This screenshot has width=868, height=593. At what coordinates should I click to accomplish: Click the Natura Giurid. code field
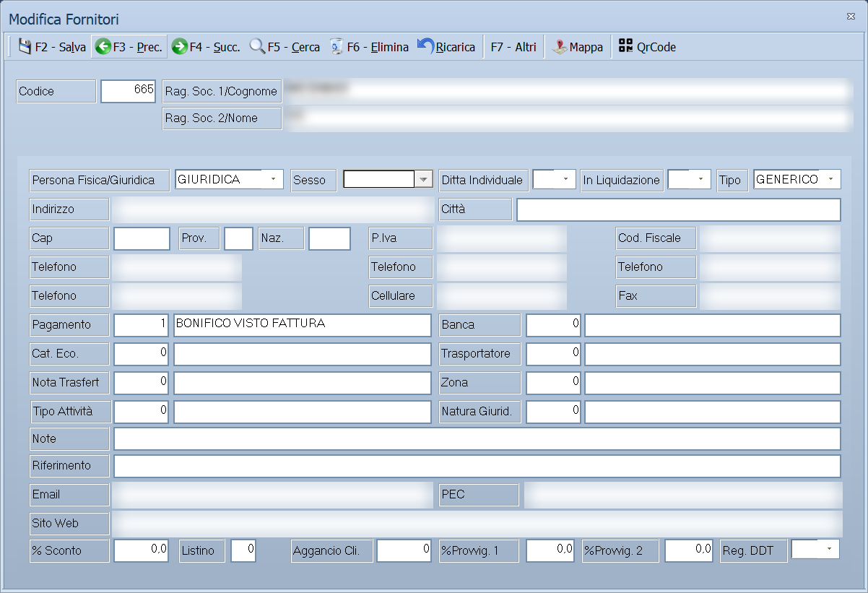554,412
